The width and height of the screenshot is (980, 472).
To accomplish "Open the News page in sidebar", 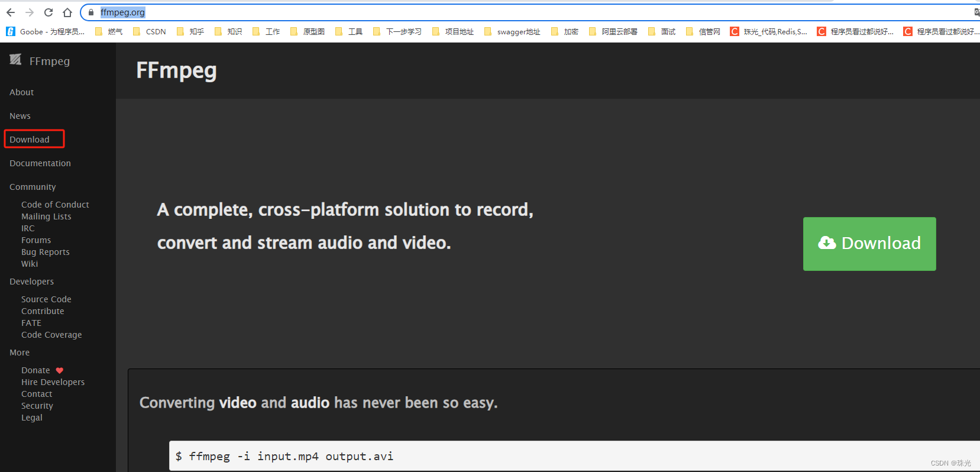I will 20,116.
